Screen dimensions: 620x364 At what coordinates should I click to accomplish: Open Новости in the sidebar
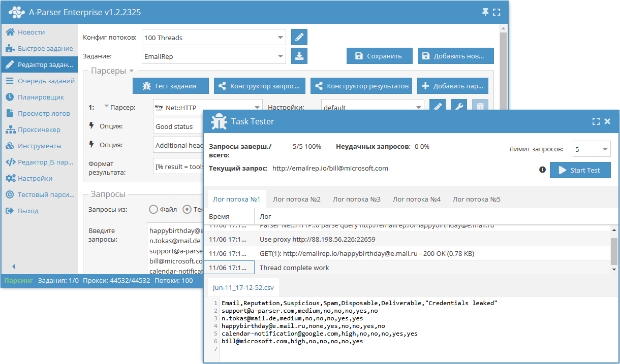[x=39, y=32]
